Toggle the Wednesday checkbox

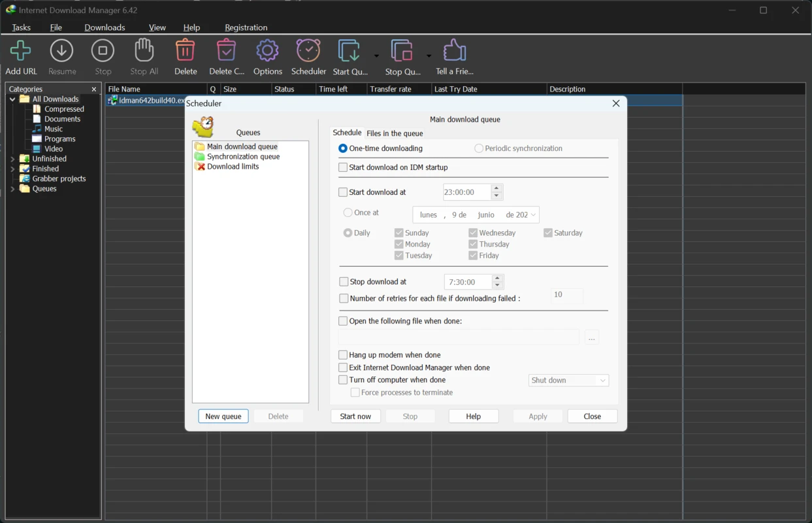[473, 233]
